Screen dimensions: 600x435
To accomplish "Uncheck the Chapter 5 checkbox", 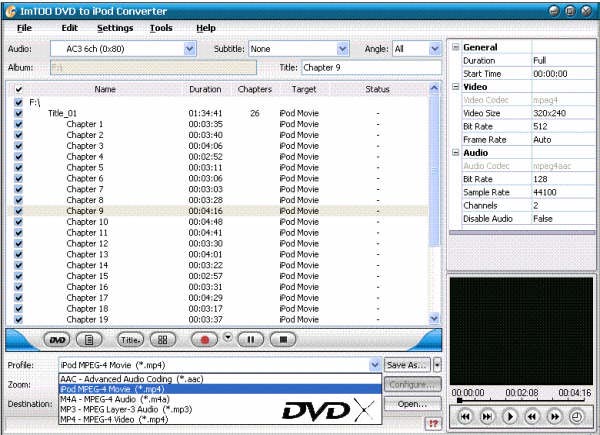I will 18,168.
